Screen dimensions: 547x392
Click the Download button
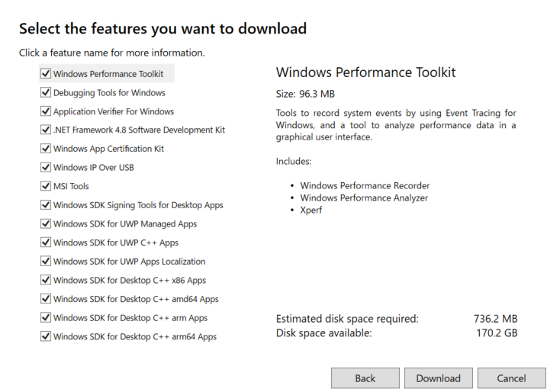pyautogui.click(x=439, y=378)
